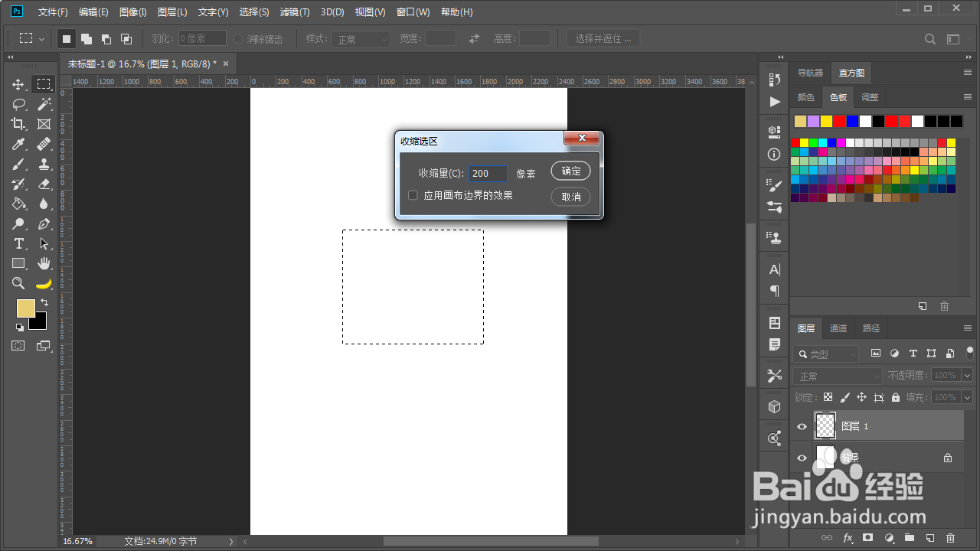This screenshot has width=980, height=551.
Task: Click the Contract By pixel input field
Action: tap(488, 174)
